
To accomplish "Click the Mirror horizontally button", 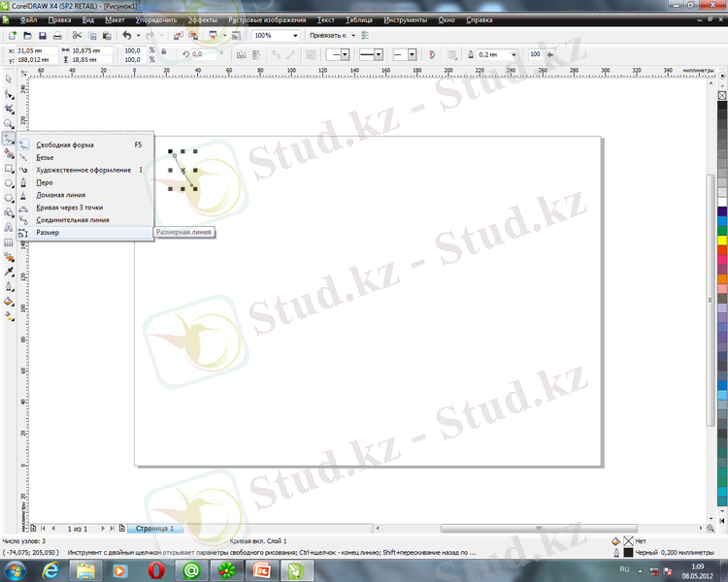I will (241, 54).
